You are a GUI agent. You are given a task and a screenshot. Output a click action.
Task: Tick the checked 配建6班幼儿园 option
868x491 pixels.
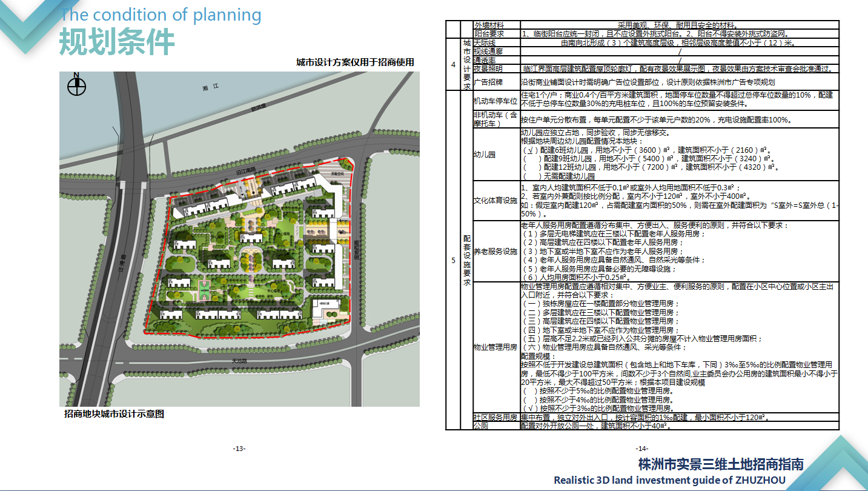pyautogui.click(x=530, y=150)
